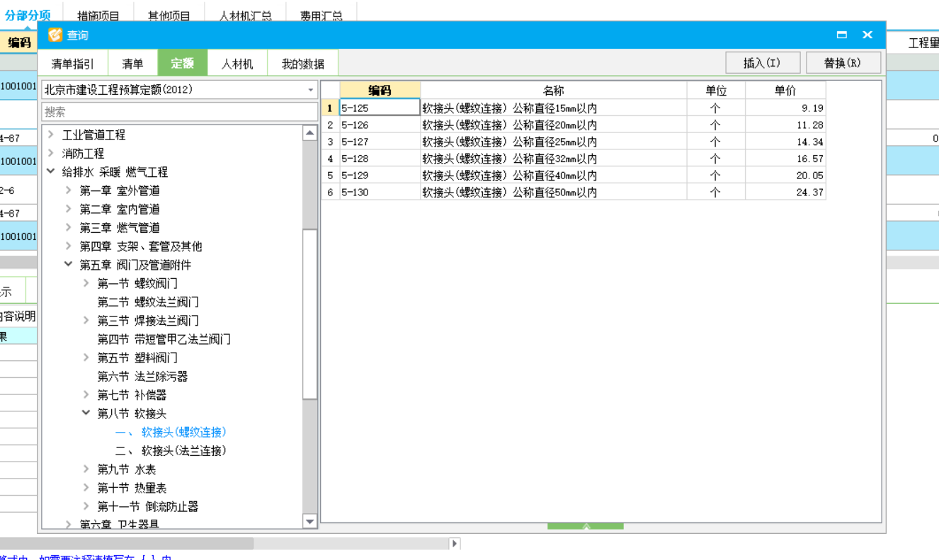Select 第四节 带短管甲乙法兰阀门

pyautogui.click(x=164, y=339)
